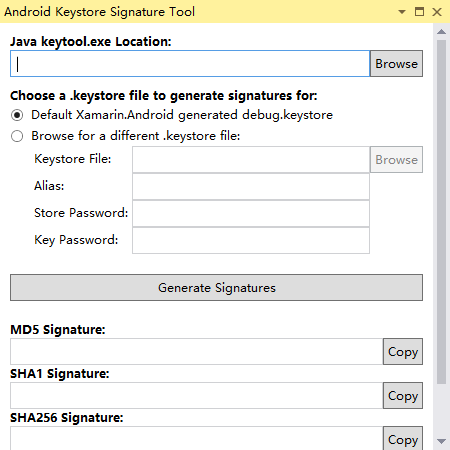450x450 pixels.
Task: Click the scrollbar up arrow
Action: click(441, 32)
